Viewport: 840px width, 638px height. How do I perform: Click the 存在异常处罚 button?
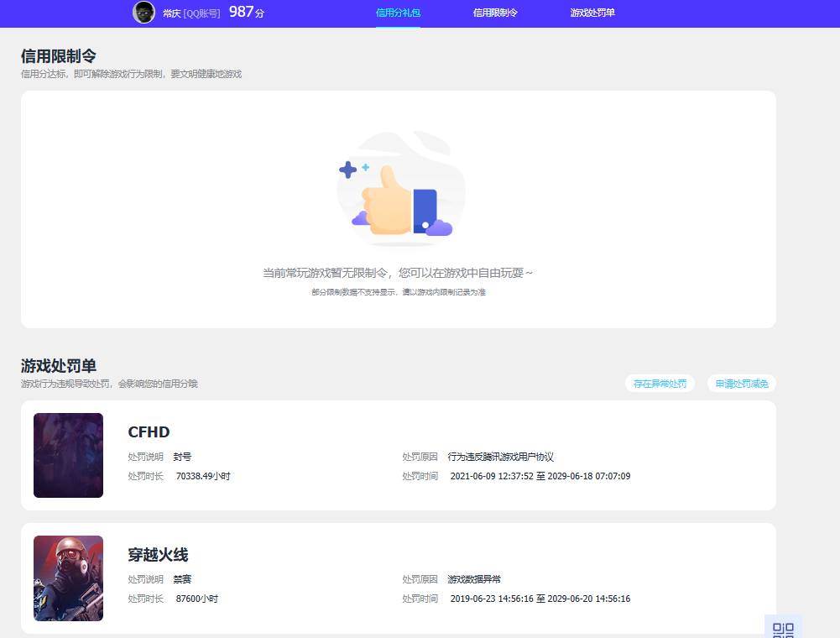[660, 383]
